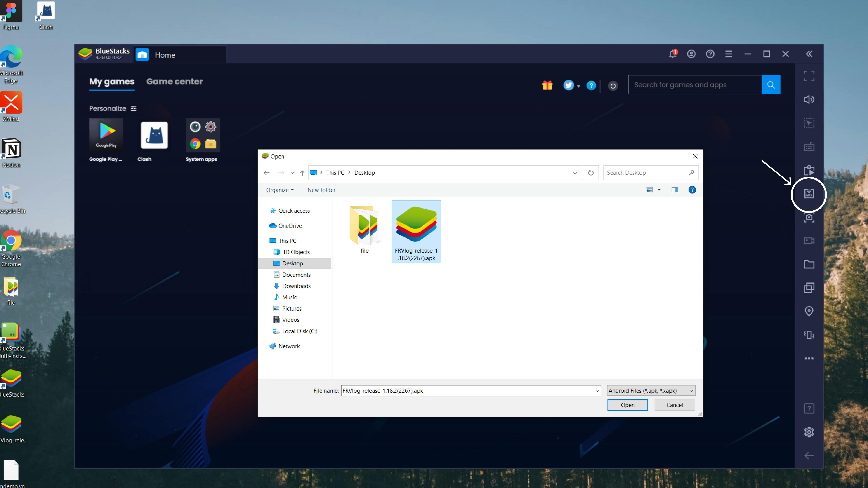
Task: Toggle the preview pane button
Action: pyautogui.click(x=675, y=190)
